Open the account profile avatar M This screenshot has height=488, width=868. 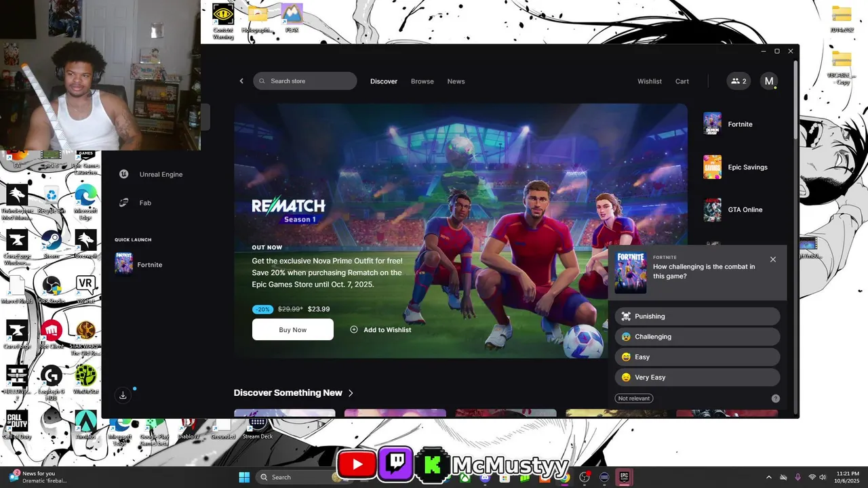pyautogui.click(x=769, y=81)
